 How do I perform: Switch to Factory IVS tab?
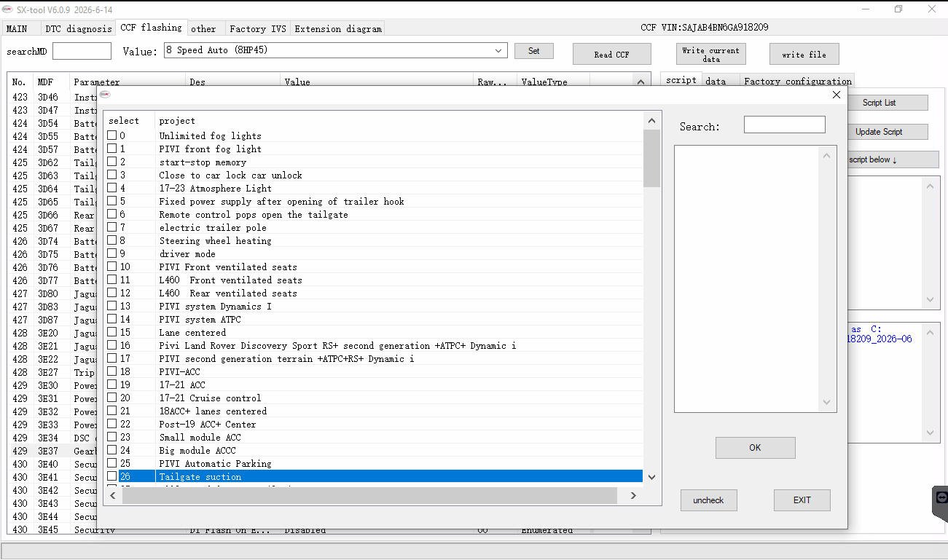coord(258,28)
